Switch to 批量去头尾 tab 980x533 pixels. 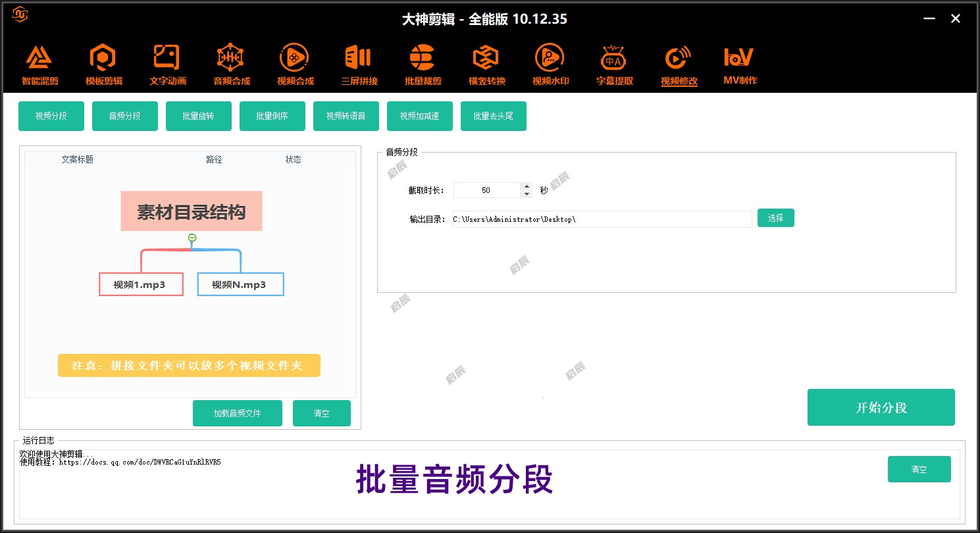(494, 116)
